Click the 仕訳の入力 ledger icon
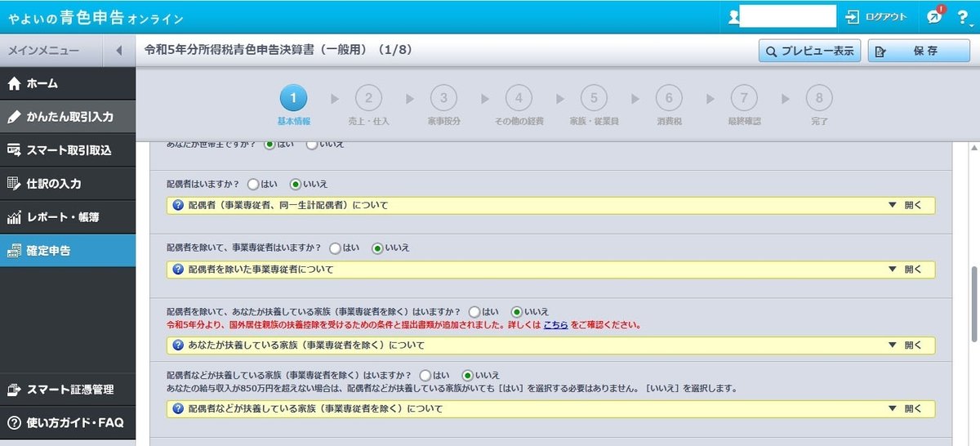Image resolution: width=980 pixels, height=446 pixels. click(x=14, y=184)
